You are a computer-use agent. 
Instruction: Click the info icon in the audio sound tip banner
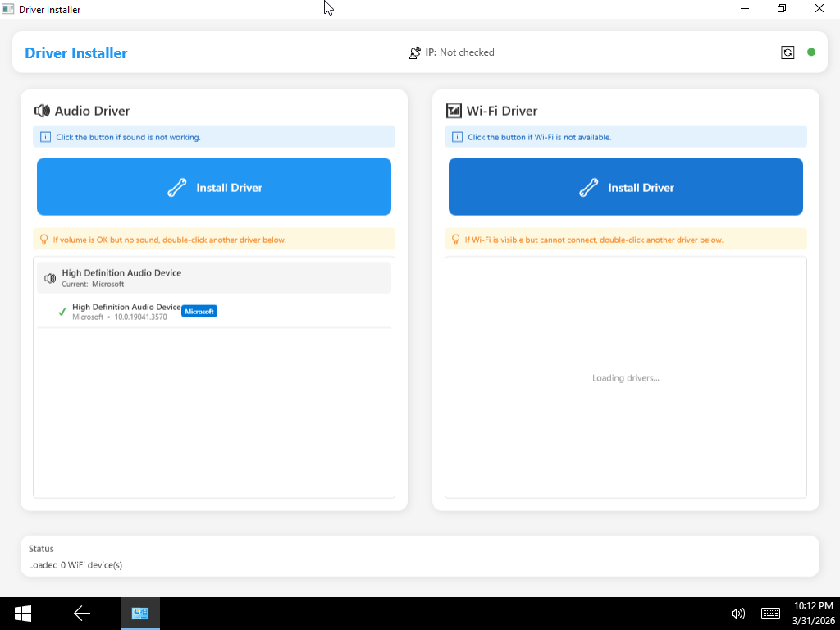pos(47,136)
